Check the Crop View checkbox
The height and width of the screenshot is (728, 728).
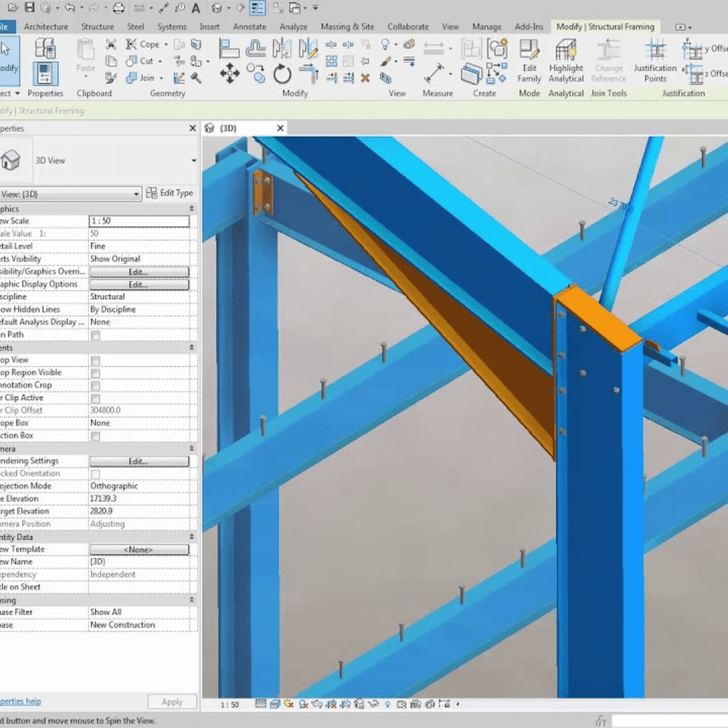click(96, 361)
